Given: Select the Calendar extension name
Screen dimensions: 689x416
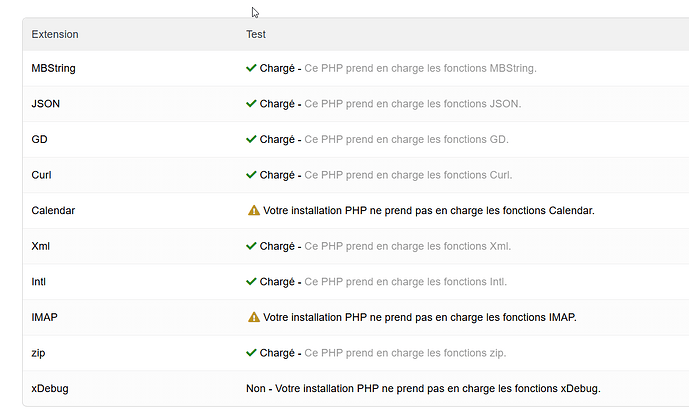Looking at the screenshot, I should pyautogui.click(x=53, y=210).
